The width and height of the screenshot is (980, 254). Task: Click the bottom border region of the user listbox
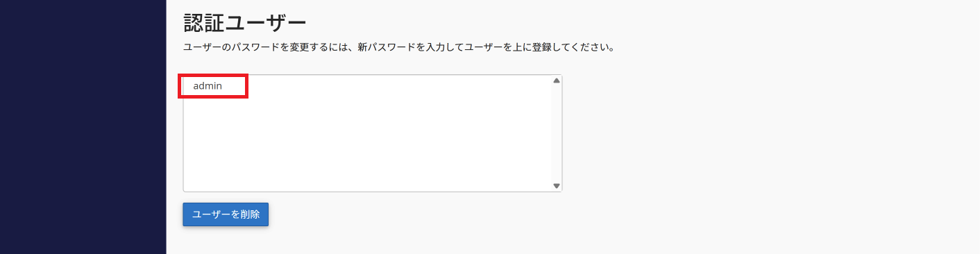point(373,192)
